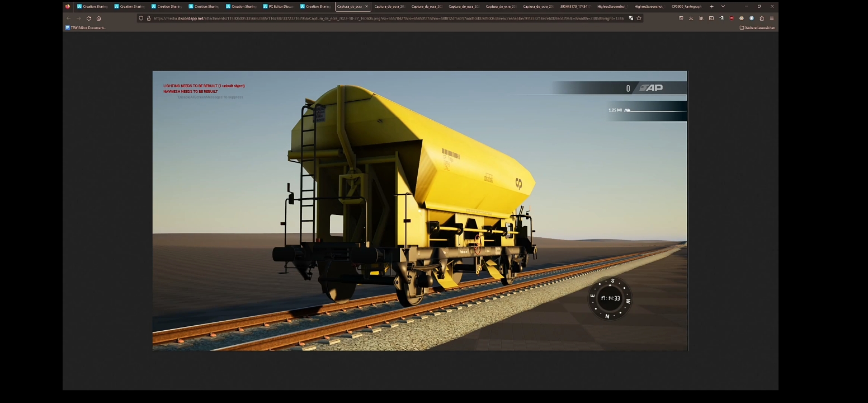Open the translate page icon in the address bar
Image resolution: width=868 pixels, height=403 pixels.
pyautogui.click(x=631, y=18)
